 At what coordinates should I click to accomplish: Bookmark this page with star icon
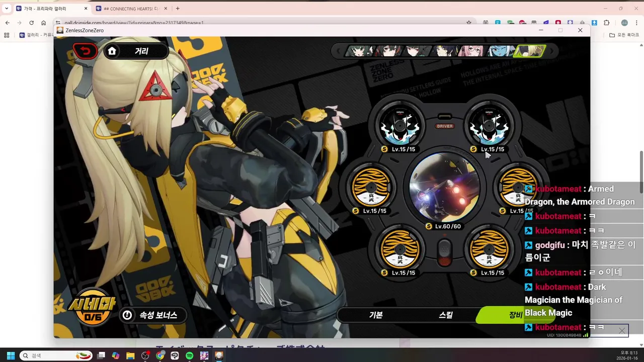point(469,23)
